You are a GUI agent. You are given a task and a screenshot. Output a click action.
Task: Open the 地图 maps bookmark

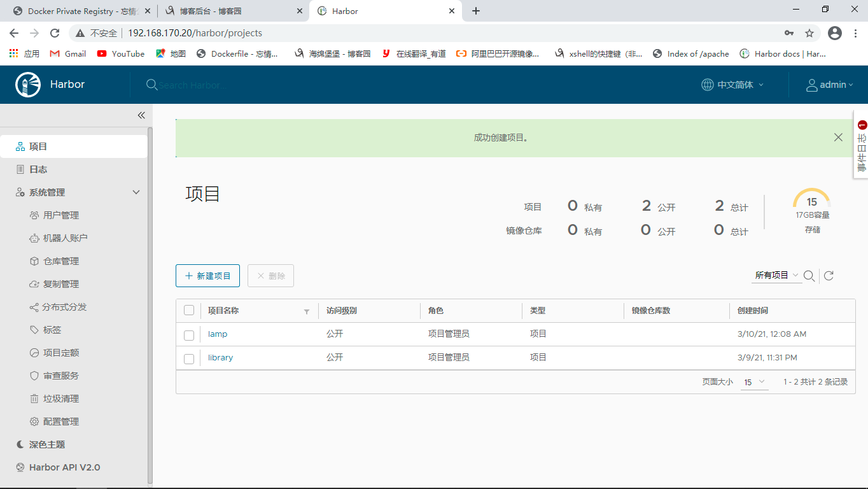tap(171, 54)
